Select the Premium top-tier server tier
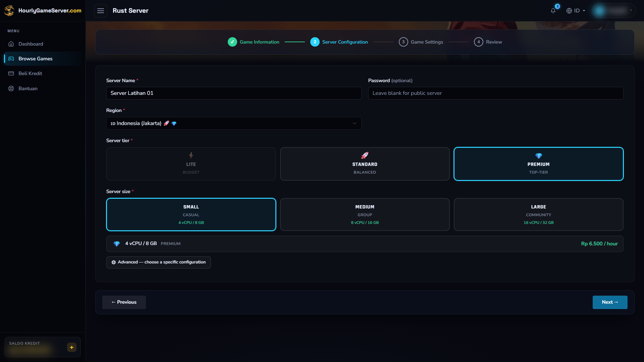The image size is (644, 362). [x=538, y=164]
